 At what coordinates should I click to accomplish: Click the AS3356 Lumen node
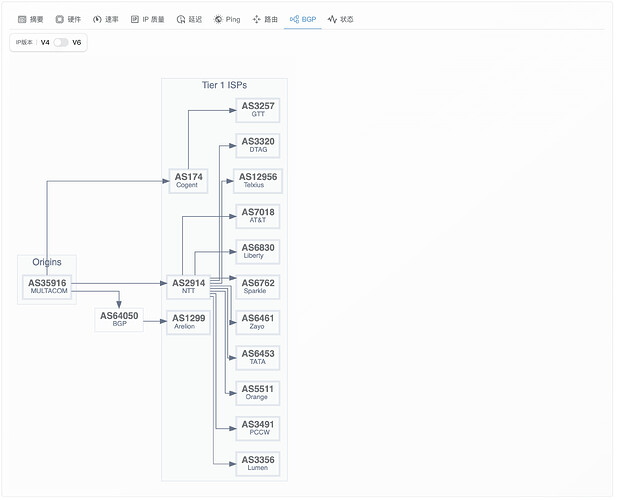click(258, 464)
